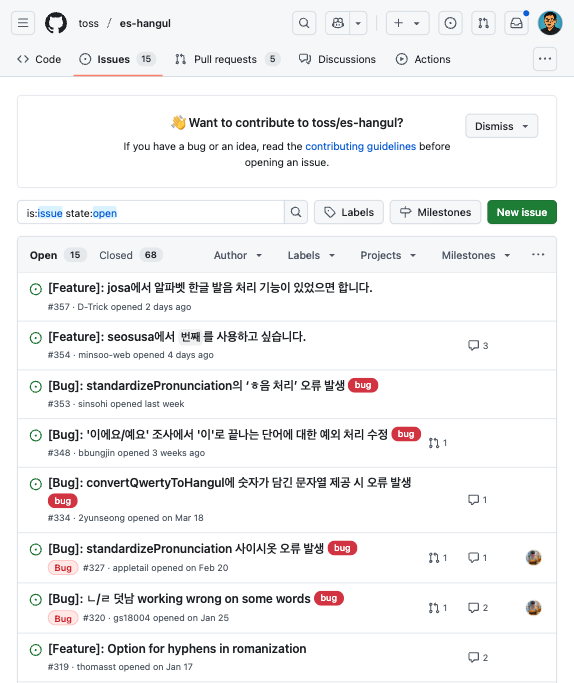The height and width of the screenshot is (683, 574).
Task: Submit search with magnifier beside filter box
Action: click(x=296, y=212)
